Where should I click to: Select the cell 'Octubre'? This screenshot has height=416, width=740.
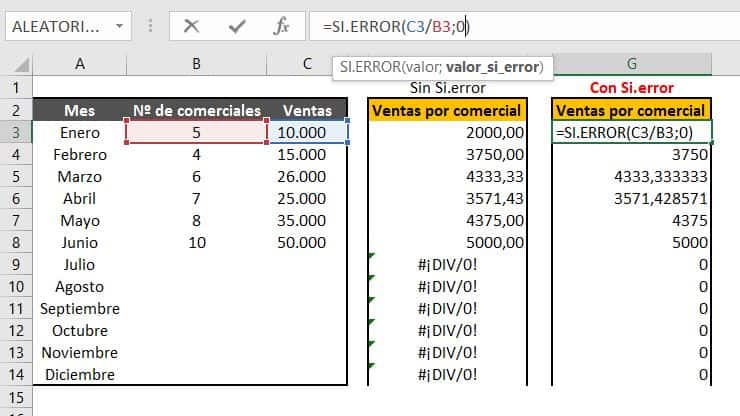click(80, 331)
